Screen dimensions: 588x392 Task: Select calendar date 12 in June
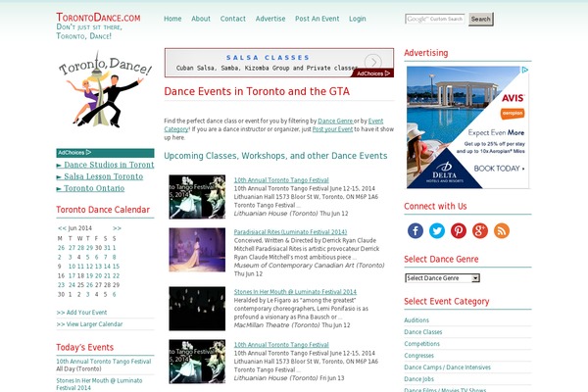point(89,267)
